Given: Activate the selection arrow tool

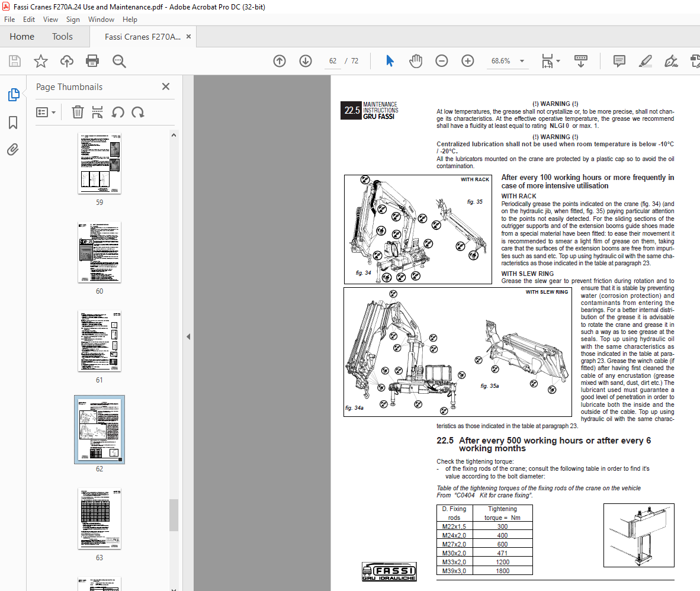Looking at the screenshot, I should pos(390,61).
